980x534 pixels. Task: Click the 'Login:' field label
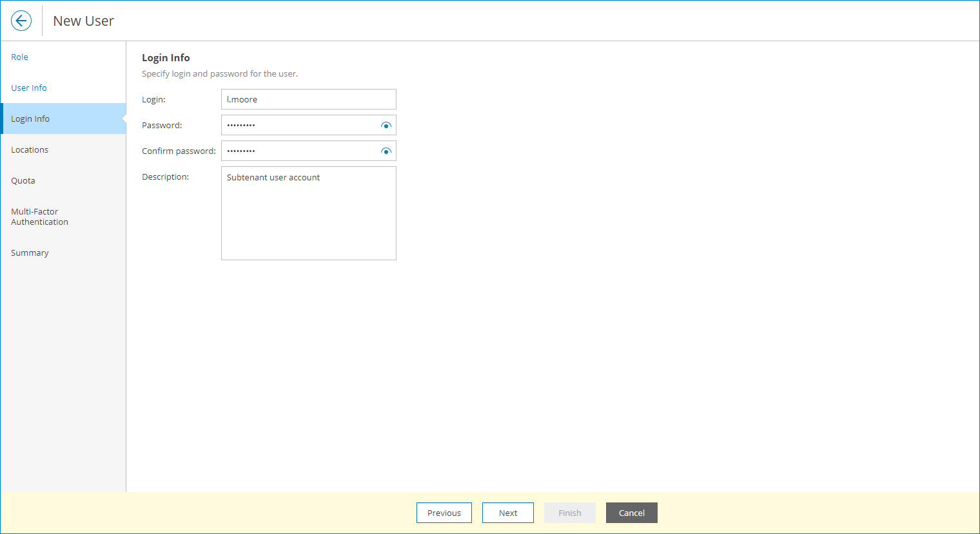[x=153, y=100]
